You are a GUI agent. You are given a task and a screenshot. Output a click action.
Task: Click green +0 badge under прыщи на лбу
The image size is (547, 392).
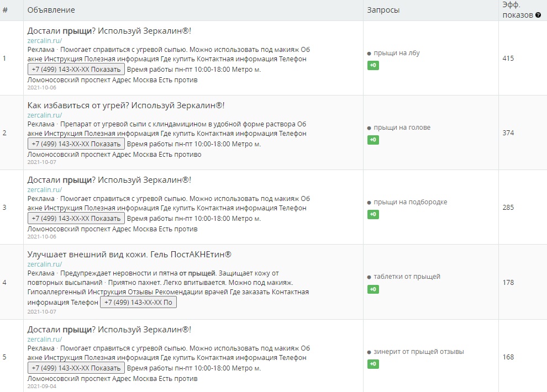(x=373, y=65)
